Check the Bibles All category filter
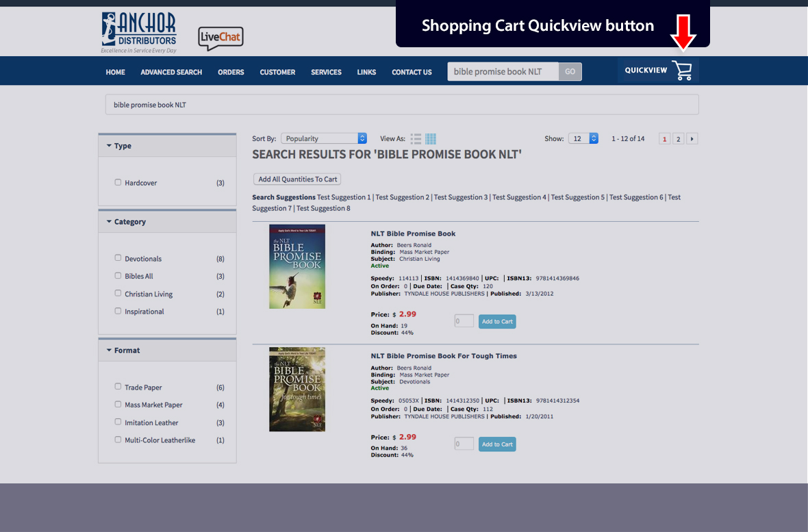This screenshot has width=808, height=532. coord(118,275)
